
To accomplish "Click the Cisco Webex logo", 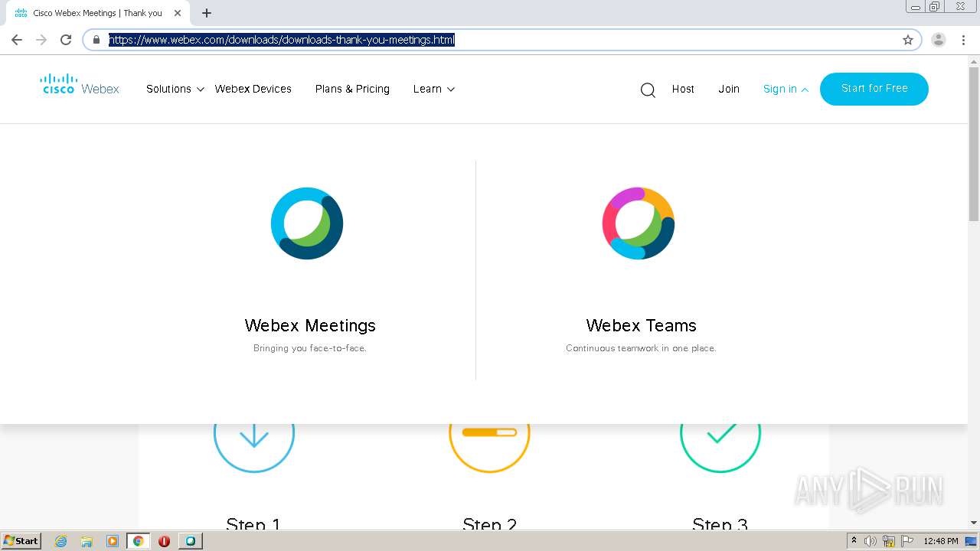I will (80, 84).
